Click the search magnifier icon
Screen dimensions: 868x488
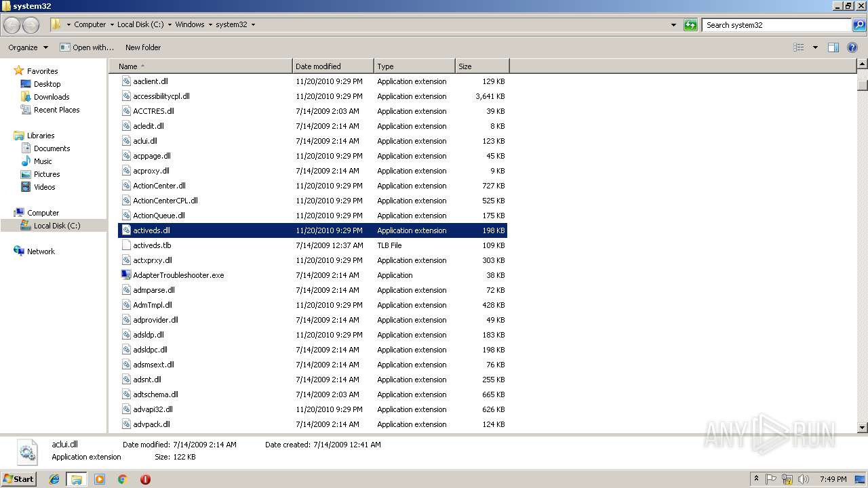pos(859,25)
